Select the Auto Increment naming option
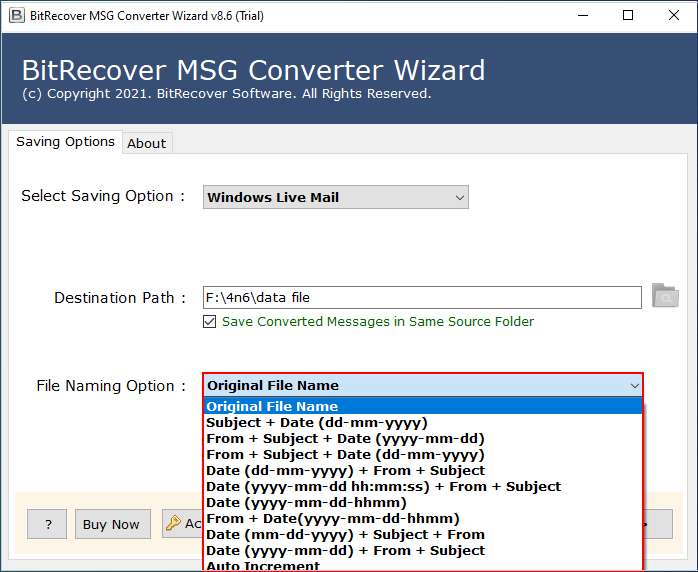The image size is (698, 572). click(x=263, y=565)
